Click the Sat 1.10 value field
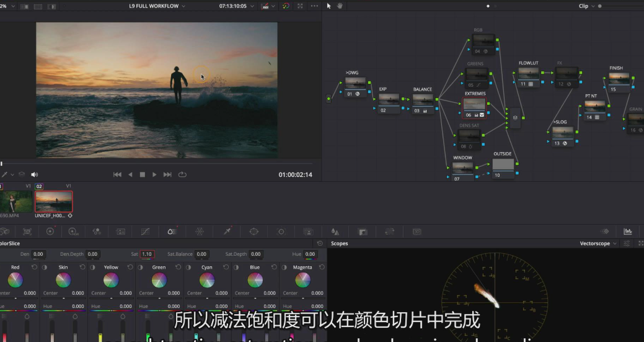Screen dimensions: 644x342 [147, 254]
